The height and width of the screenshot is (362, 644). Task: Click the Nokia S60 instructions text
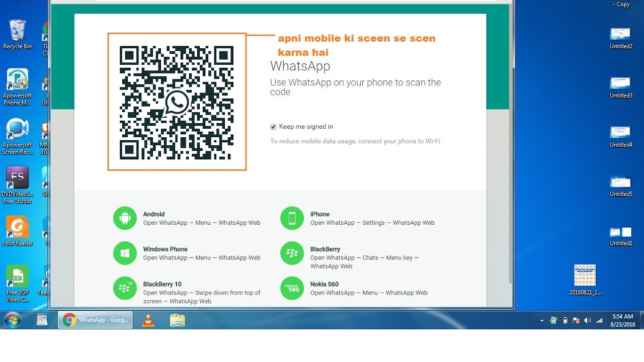pyautogui.click(x=369, y=293)
